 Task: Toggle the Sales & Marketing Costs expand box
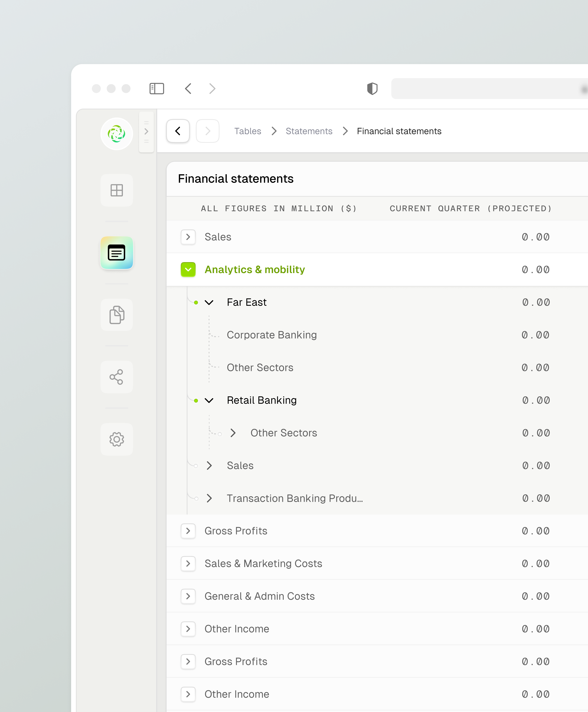(188, 564)
